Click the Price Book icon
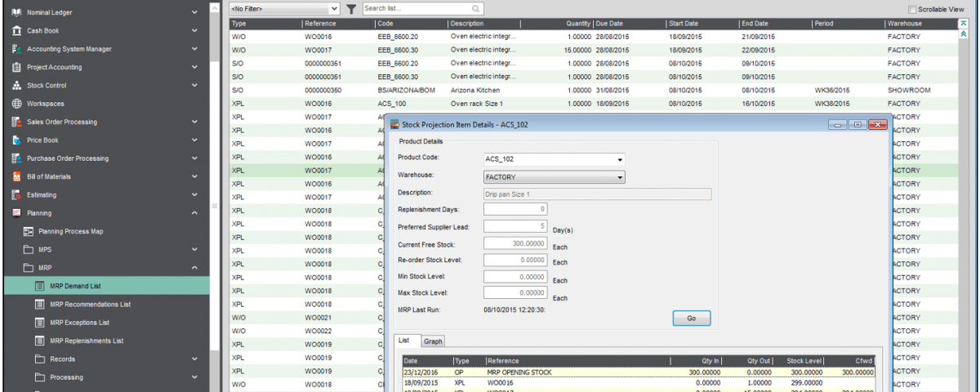980x392 pixels. tap(17, 140)
